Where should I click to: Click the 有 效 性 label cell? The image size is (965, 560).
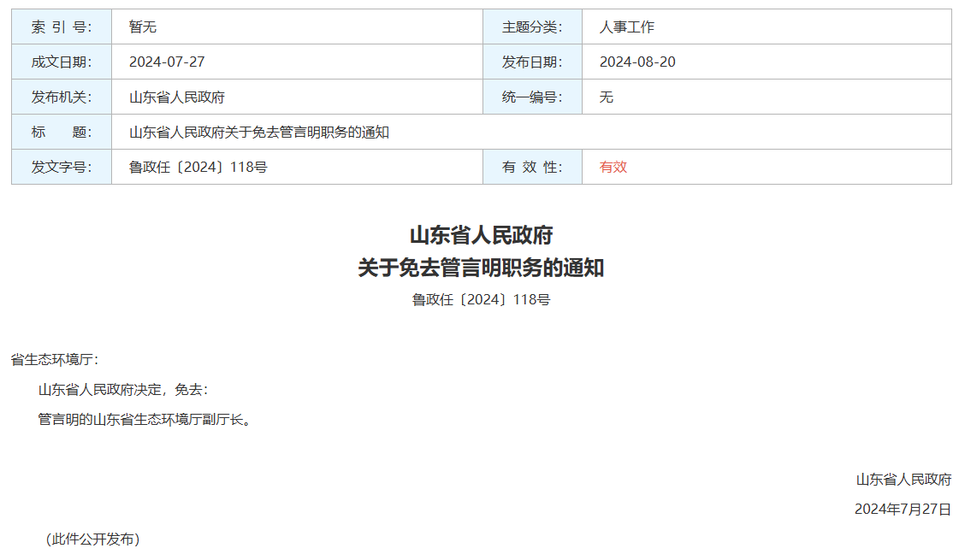(532, 167)
